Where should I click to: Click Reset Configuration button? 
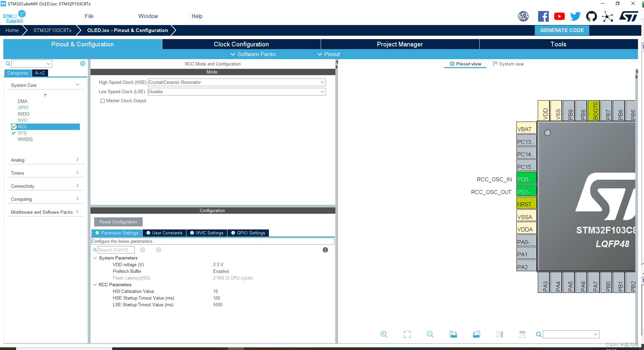pos(118,222)
